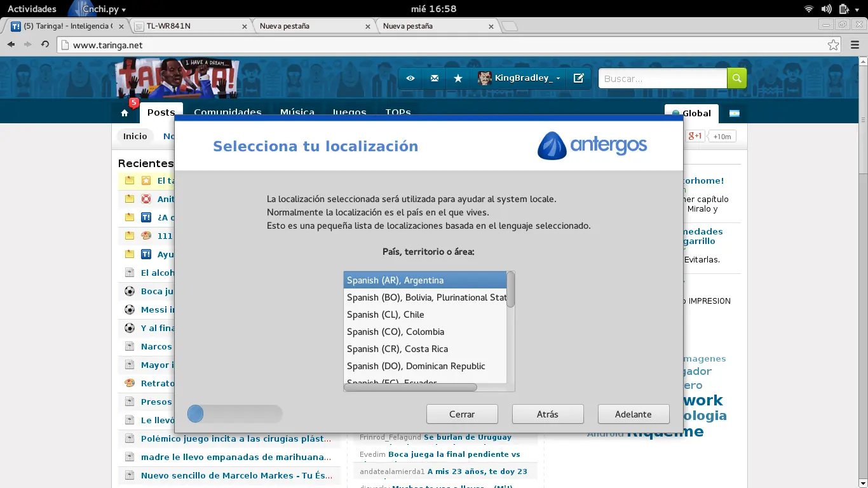Click the star favorites icon in header
This screenshot has width=868, height=488.
tap(458, 78)
